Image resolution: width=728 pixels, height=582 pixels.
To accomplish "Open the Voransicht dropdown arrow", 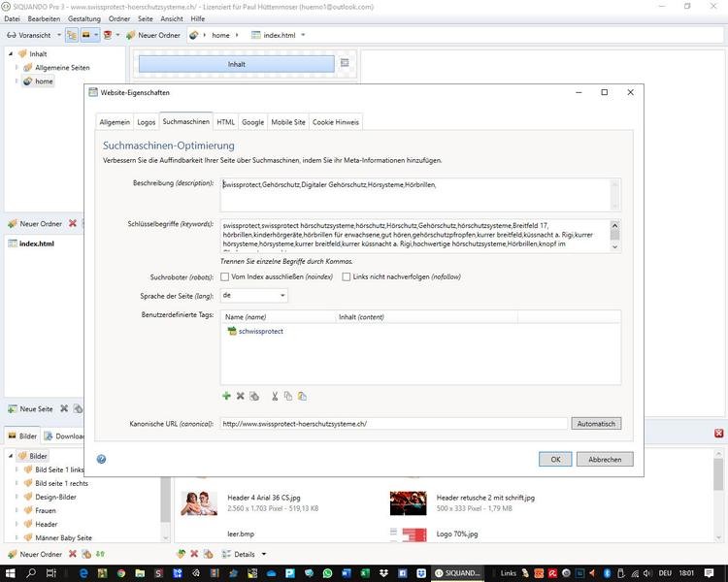I will (x=59, y=35).
